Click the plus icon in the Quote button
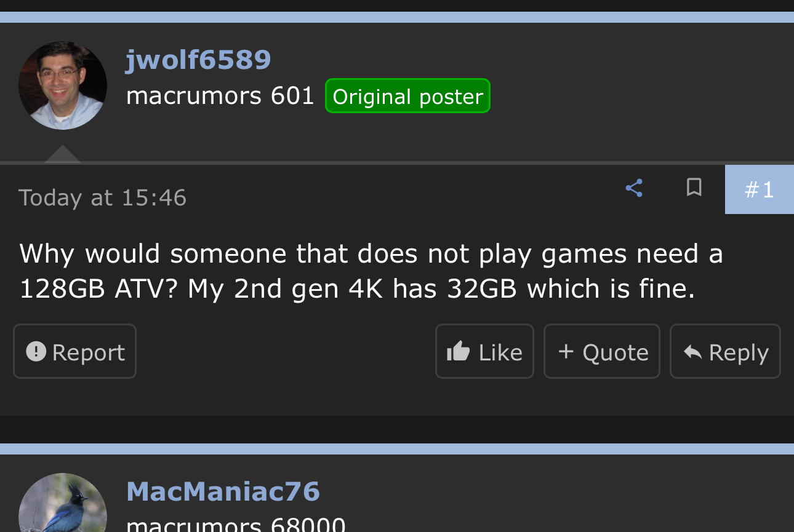The width and height of the screenshot is (794, 532). coord(566,351)
